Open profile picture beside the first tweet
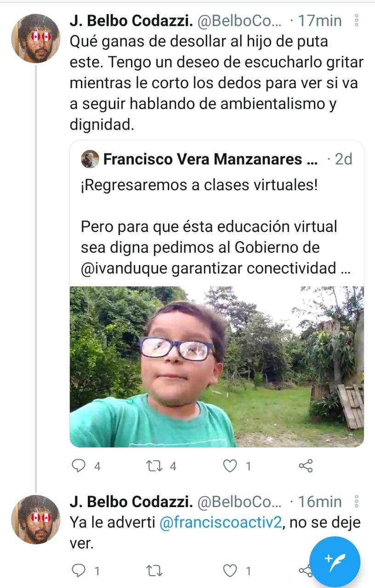375x588 pixels. point(35,38)
